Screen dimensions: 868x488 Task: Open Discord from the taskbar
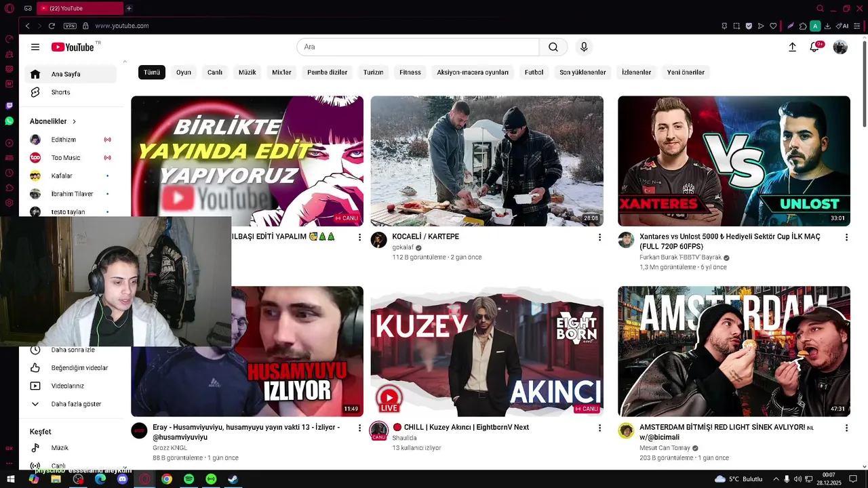122,479
